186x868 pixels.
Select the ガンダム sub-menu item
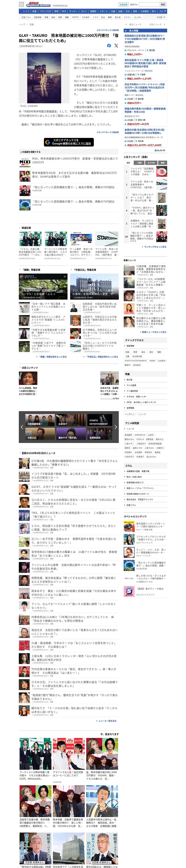[x=138, y=17]
